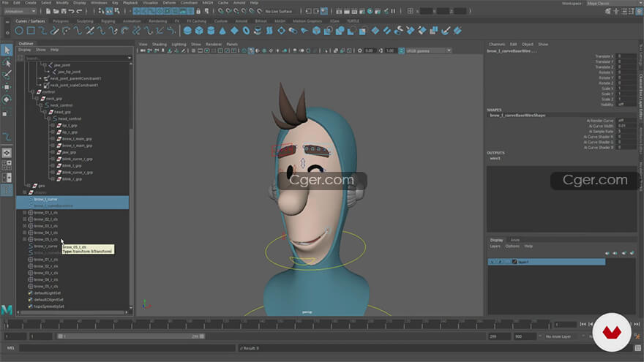Image resolution: width=644 pixels, height=362 pixels.
Task: Activate the Rotate tool in the toolbox
Action: 7,99
